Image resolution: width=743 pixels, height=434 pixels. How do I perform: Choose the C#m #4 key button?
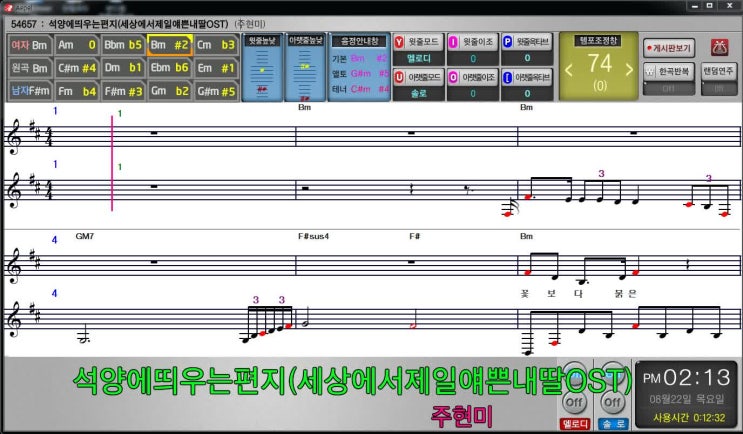point(76,68)
